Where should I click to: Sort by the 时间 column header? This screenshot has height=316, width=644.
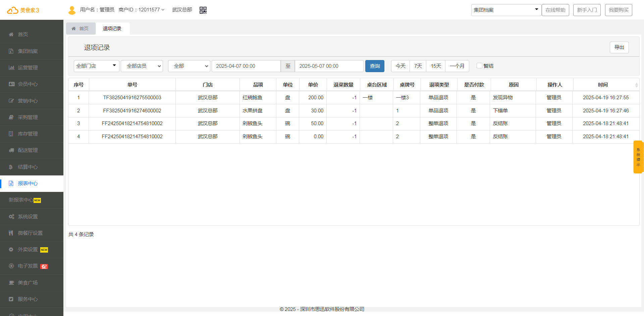tap(603, 85)
